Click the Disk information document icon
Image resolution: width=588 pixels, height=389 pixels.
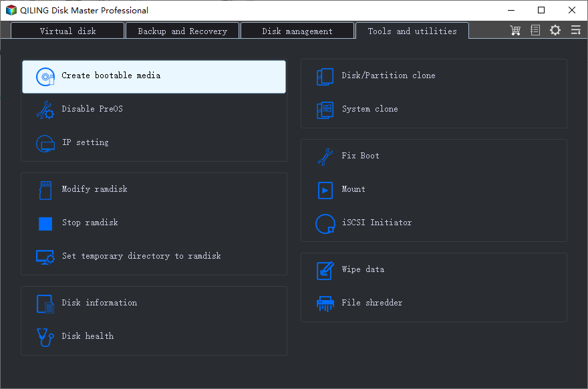[x=45, y=304]
